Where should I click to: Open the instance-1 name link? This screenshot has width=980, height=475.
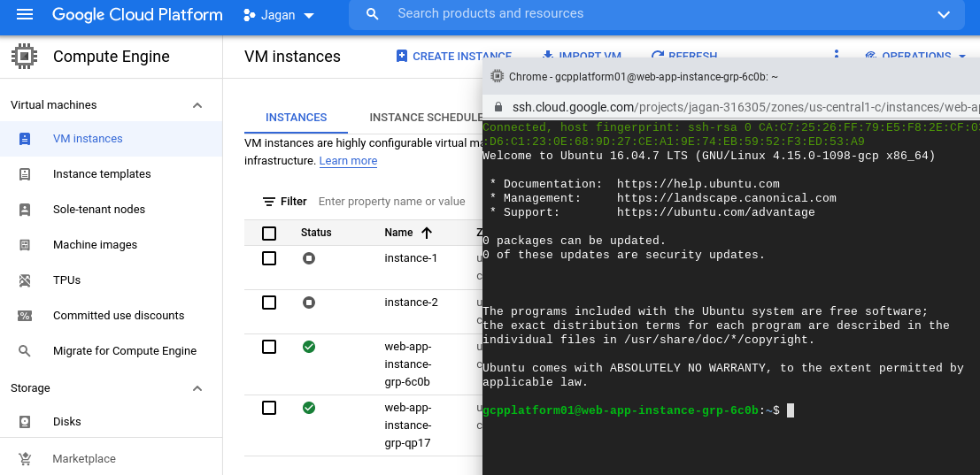tap(412, 257)
